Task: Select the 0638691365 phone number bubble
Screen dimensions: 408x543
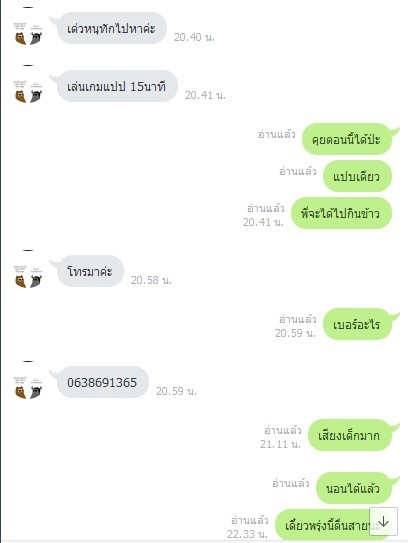Action: click(103, 382)
